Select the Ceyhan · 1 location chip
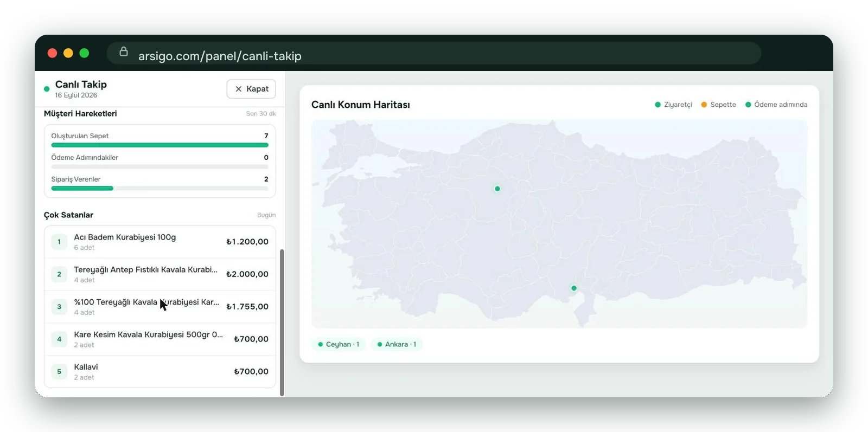The image size is (868, 432). pyautogui.click(x=339, y=344)
